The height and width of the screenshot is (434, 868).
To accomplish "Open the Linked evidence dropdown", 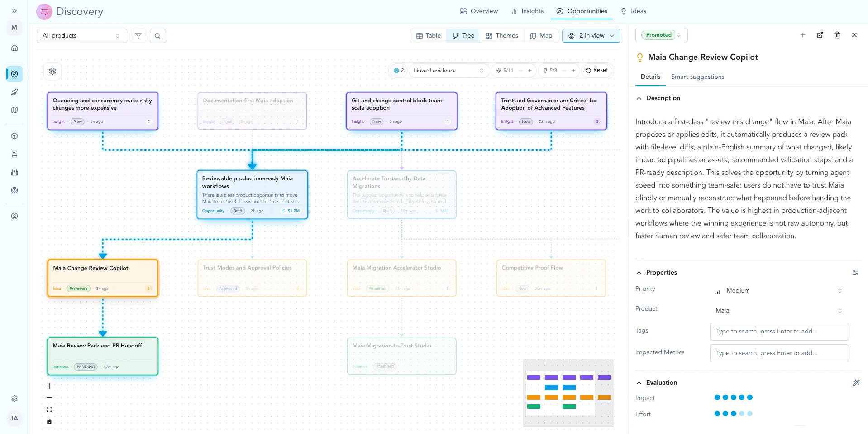I will [448, 71].
